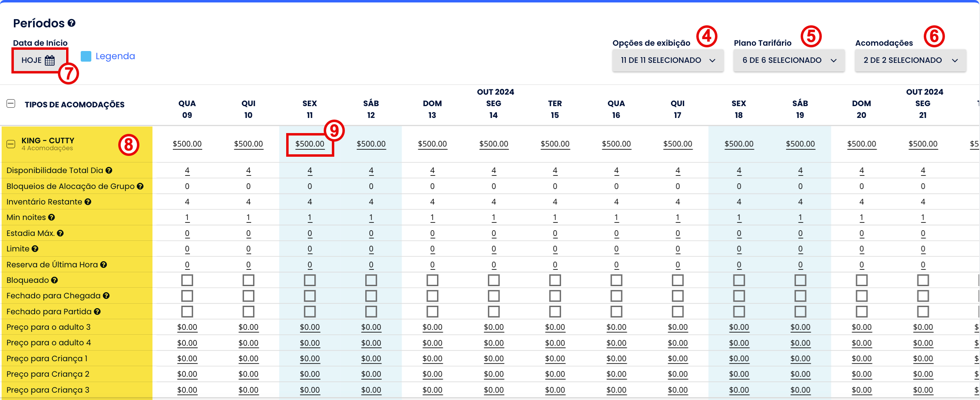Click the help icon next to Períodos
Viewport: 980px width, 400px height.
[x=72, y=23]
